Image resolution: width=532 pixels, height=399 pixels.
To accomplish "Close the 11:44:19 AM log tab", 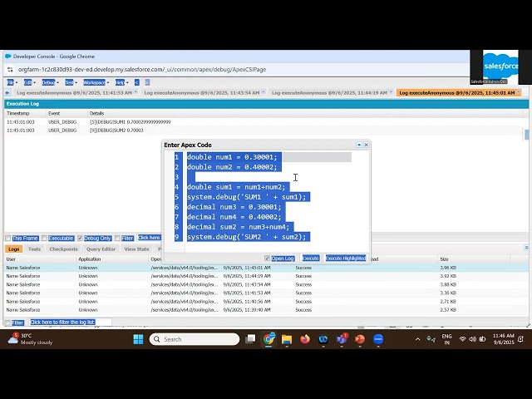I will click(x=391, y=91).
